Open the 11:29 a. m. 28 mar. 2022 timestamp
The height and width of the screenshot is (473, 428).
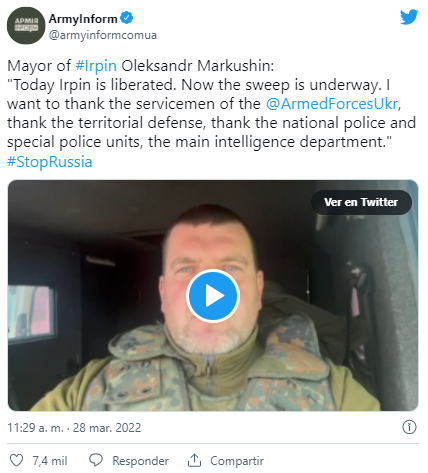pyautogui.click(x=74, y=428)
